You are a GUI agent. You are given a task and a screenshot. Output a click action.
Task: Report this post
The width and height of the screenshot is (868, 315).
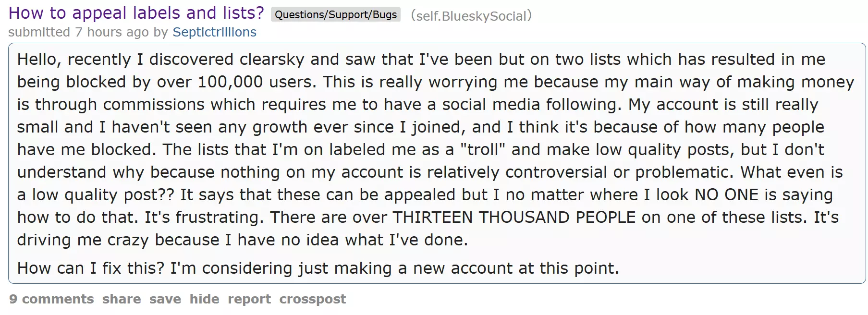tap(249, 299)
